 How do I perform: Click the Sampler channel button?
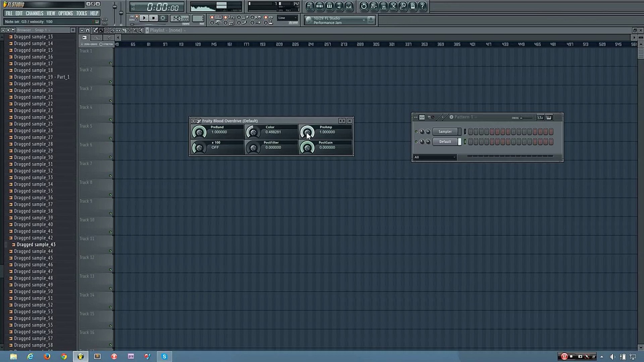coord(445,131)
